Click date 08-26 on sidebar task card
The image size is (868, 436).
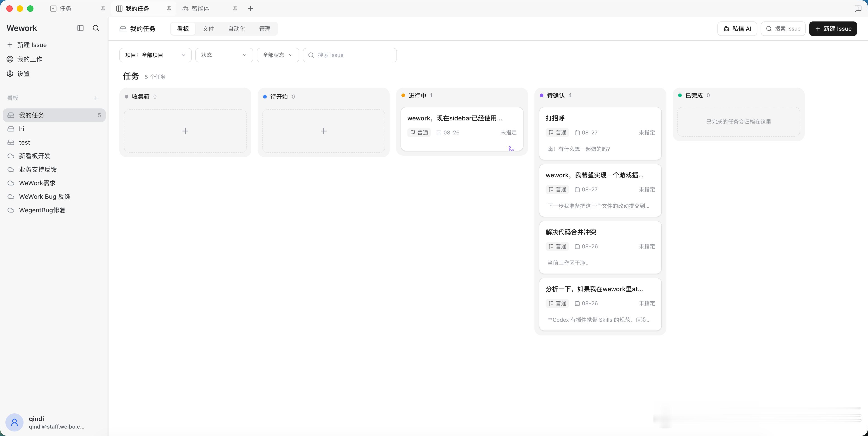coord(448,133)
